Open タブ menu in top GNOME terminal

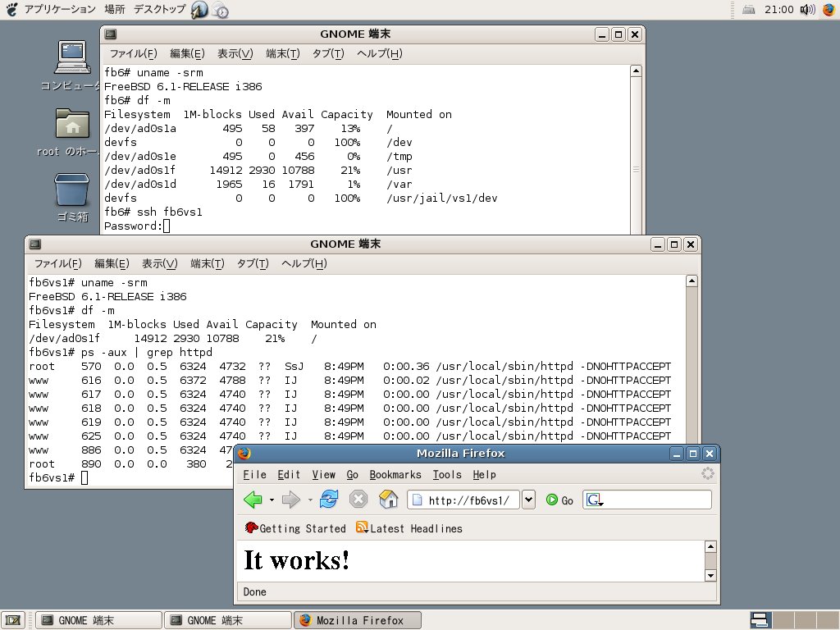(328, 53)
